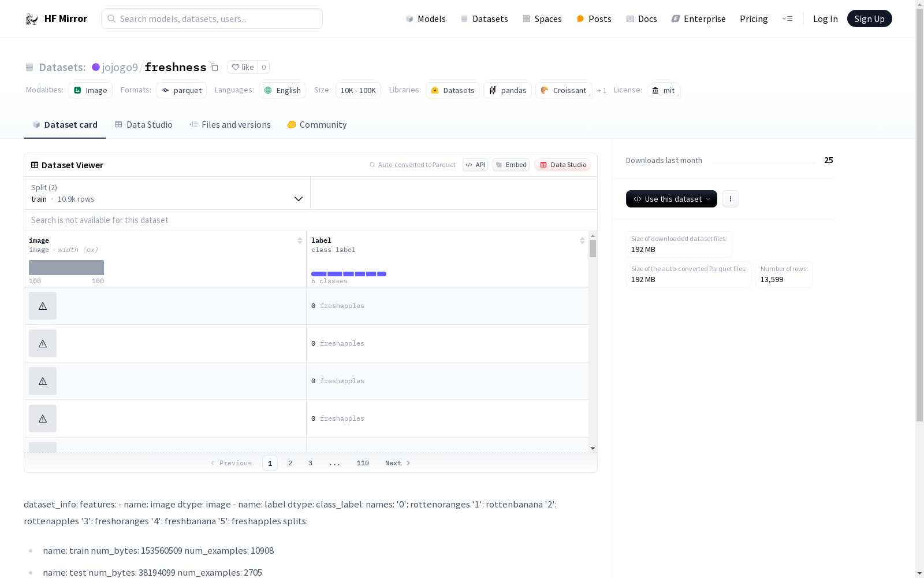Screen dimensions: 924x578
Task: Open the navigation overflow menu icon
Action: point(787,18)
